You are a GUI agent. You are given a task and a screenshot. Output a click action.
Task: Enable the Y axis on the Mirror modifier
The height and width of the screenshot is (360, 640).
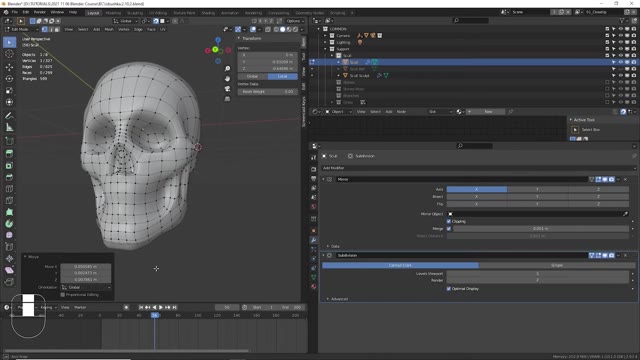tap(537, 189)
